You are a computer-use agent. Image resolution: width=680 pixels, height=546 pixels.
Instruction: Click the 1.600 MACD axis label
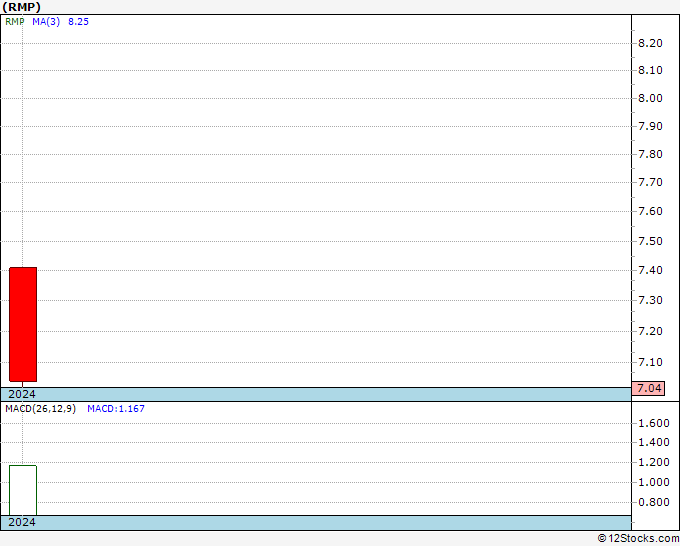click(x=654, y=423)
